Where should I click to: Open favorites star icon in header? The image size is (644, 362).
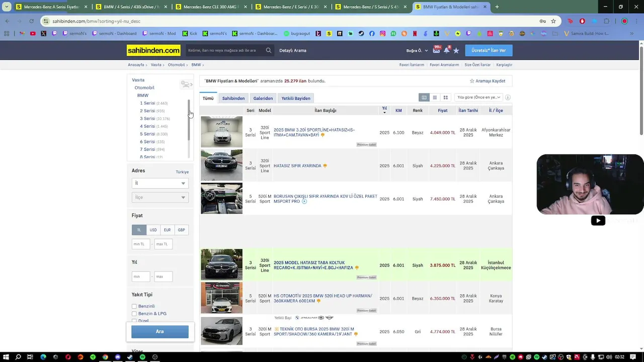click(456, 50)
